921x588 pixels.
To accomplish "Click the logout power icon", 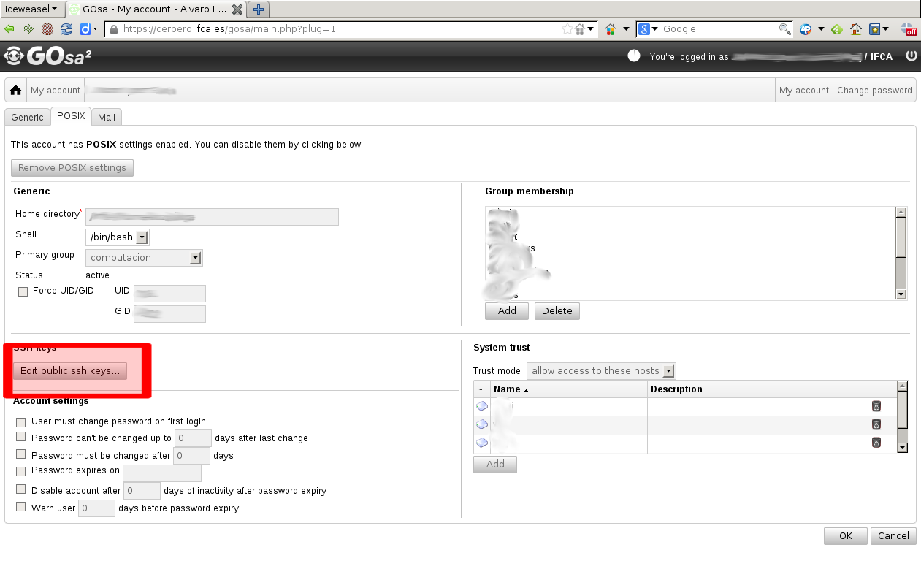I will point(911,56).
